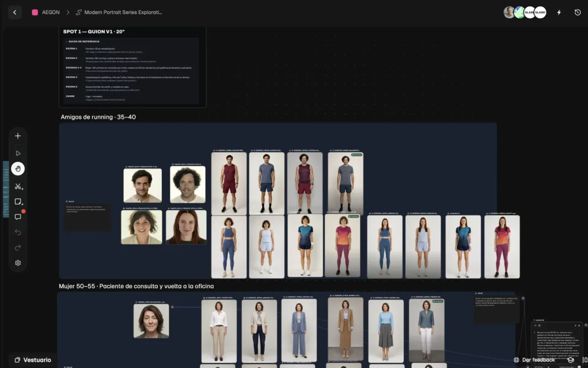Viewport: 588px width, 368px height.
Task: Select short-haired woman in blue patterned tee
Action: click(x=305, y=246)
